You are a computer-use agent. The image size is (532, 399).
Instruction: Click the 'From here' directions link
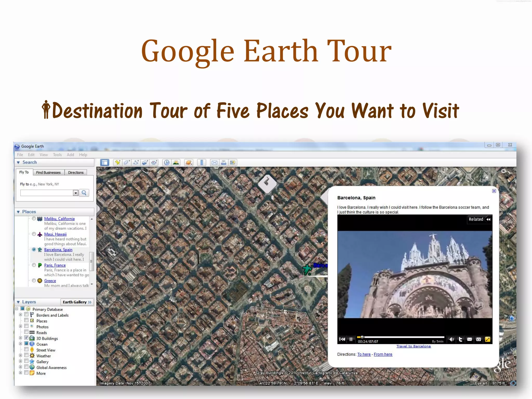click(383, 354)
